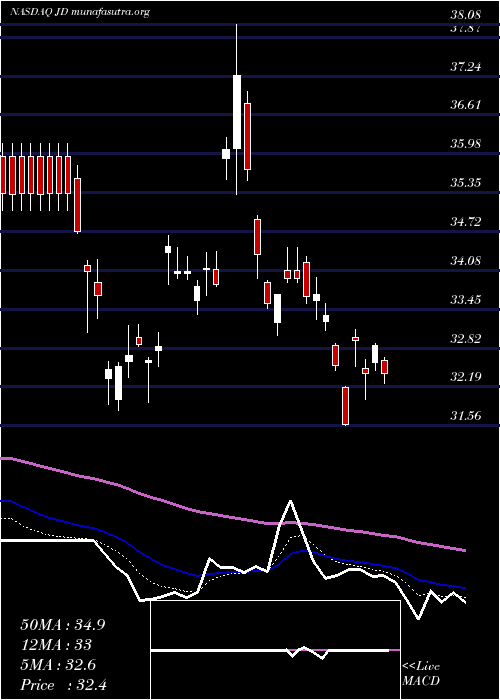Click the 5MA : 32.6 readout
The width and height of the screenshot is (500, 700).
tap(59, 665)
